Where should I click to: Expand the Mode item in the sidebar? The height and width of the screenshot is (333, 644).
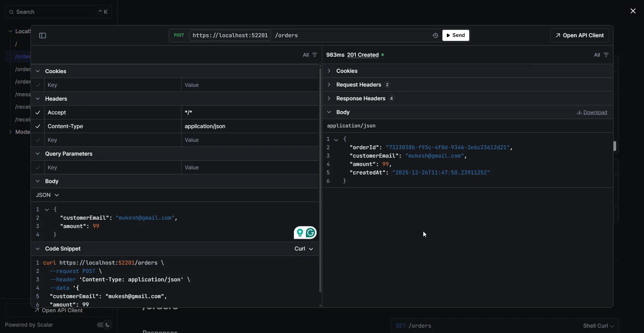pyautogui.click(x=10, y=132)
